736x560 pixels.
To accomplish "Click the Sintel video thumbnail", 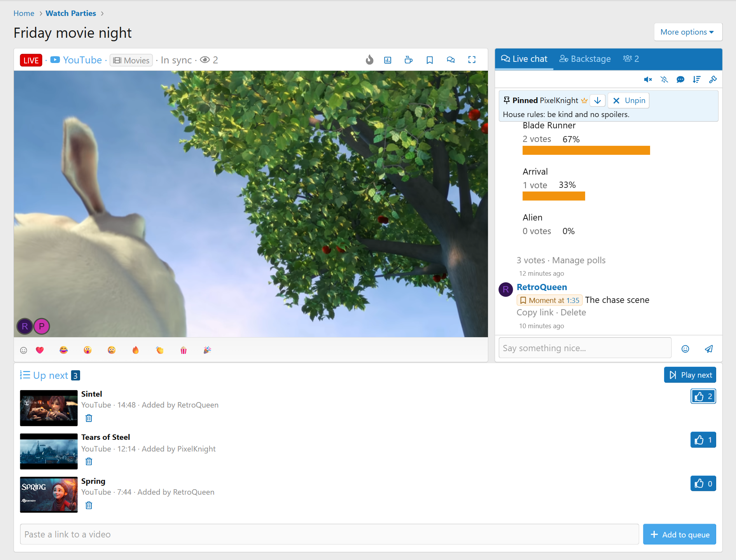I will (x=49, y=408).
